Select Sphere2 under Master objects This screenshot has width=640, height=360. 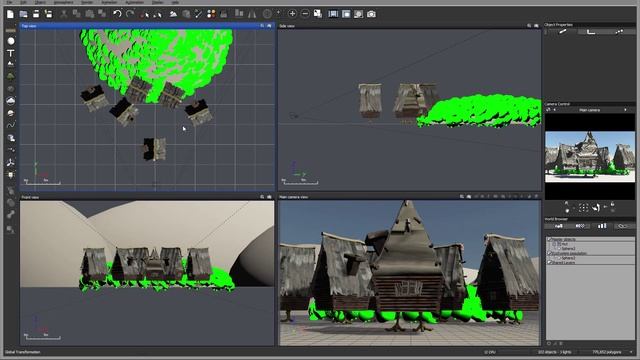568,248
